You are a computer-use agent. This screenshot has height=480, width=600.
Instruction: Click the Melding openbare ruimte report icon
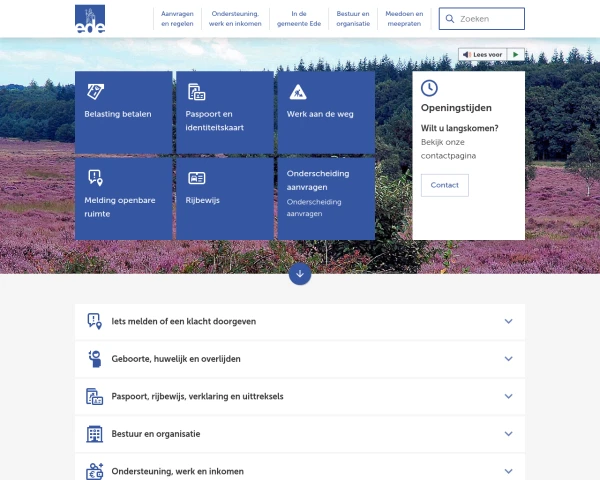point(95,178)
